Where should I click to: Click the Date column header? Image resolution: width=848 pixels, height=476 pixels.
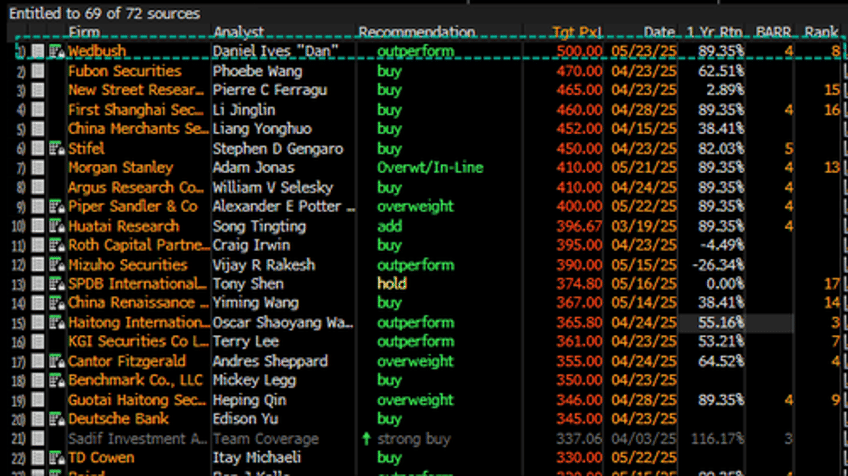click(x=659, y=32)
